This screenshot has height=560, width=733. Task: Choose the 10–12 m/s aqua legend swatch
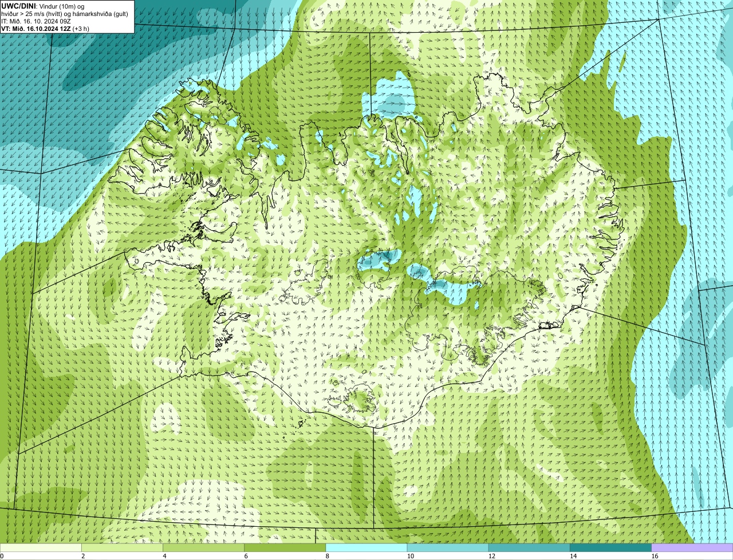click(448, 548)
